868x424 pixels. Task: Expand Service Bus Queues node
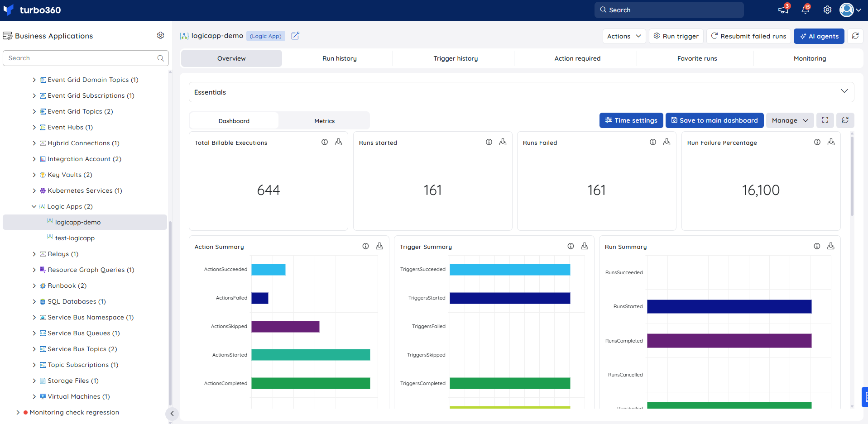tap(34, 333)
